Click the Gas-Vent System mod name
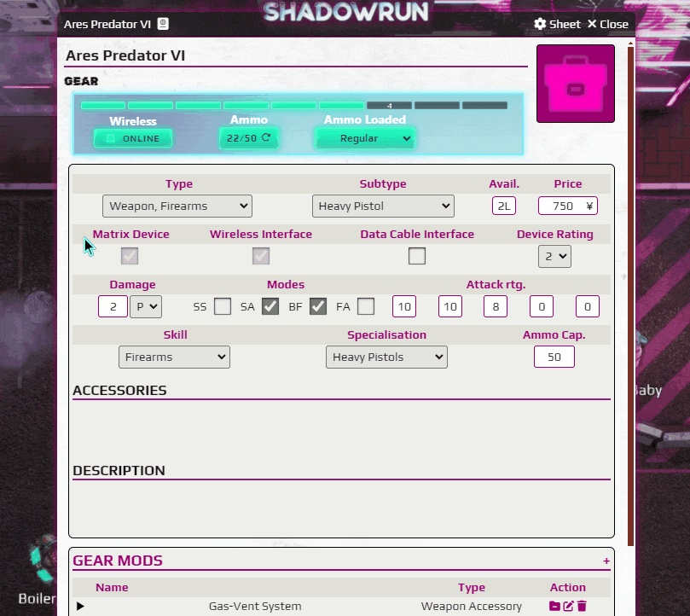The height and width of the screenshot is (616, 690). [255, 607]
